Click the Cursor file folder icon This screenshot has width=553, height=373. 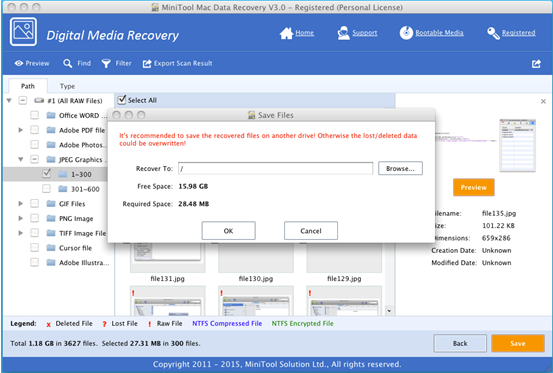pyautogui.click(x=51, y=248)
